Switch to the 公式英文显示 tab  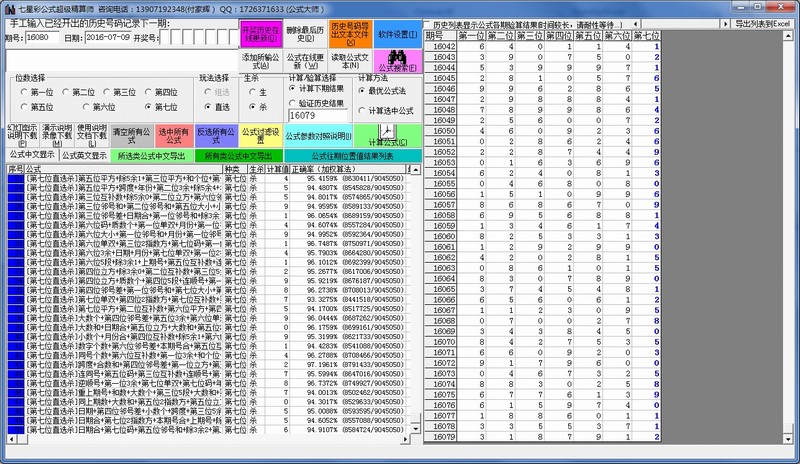pyautogui.click(x=83, y=156)
